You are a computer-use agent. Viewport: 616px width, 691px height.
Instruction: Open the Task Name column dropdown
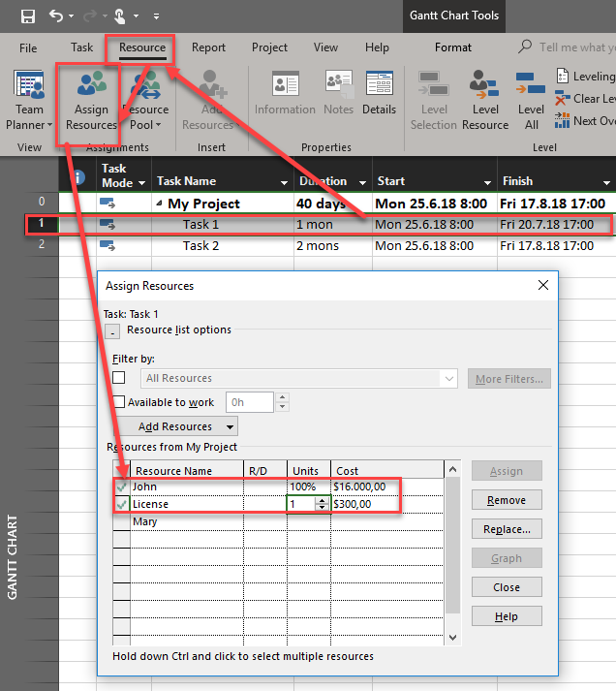click(x=284, y=182)
